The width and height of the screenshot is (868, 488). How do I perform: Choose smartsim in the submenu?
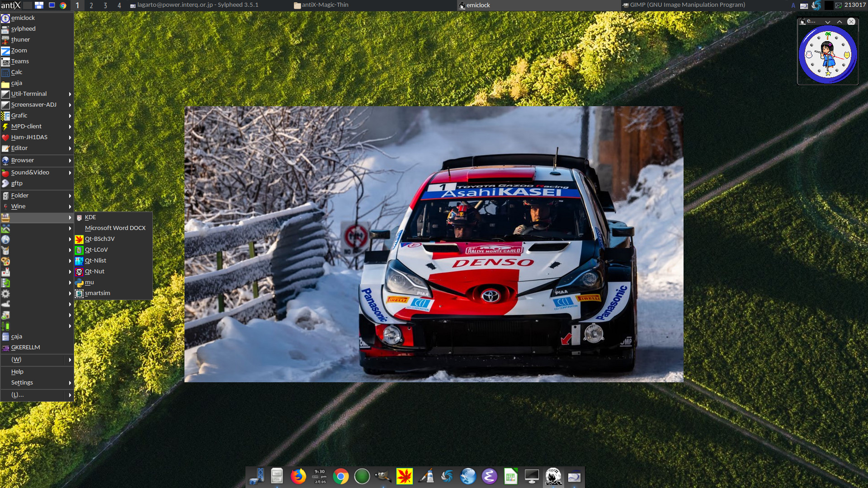pyautogui.click(x=98, y=293)
